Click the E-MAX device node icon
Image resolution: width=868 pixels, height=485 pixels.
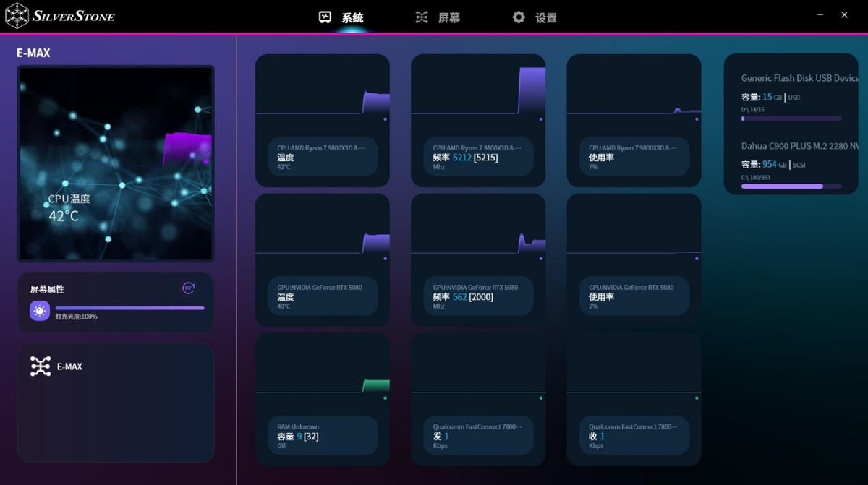41,366
